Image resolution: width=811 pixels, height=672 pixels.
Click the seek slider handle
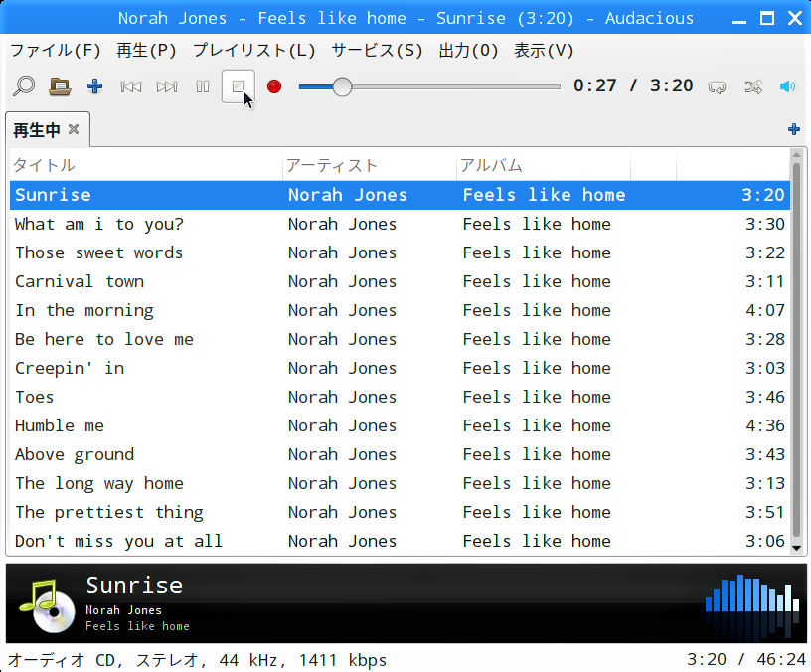[x=342, y=86]
